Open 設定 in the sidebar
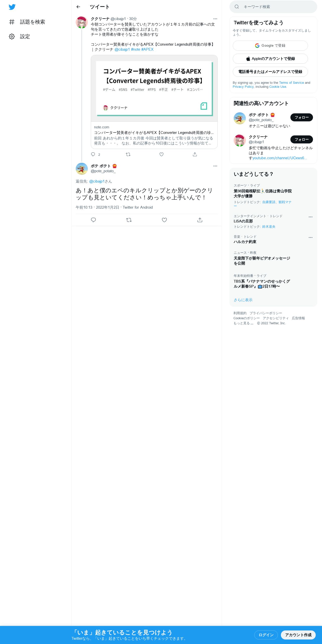Screen dimensions: 322x644 tap(20, 37)
